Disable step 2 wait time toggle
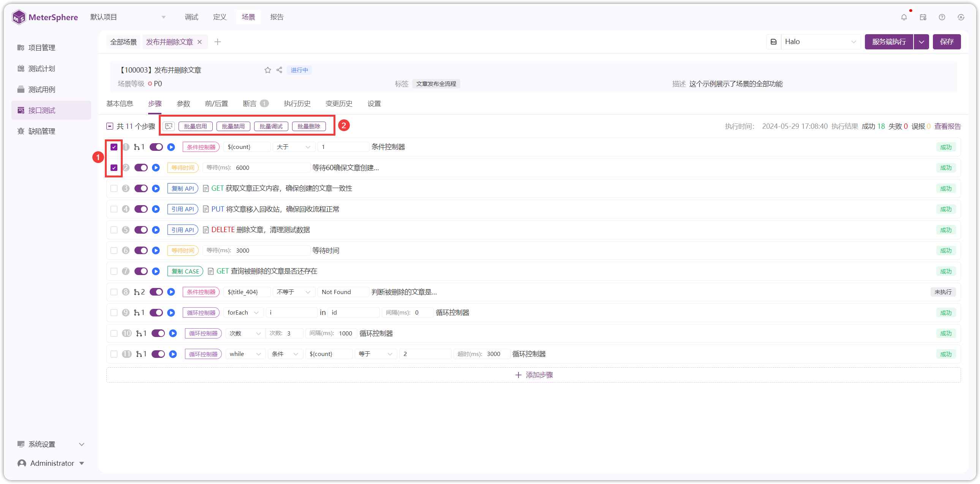Viewport: 980px width, 484px height. click(x=141, y=168)
